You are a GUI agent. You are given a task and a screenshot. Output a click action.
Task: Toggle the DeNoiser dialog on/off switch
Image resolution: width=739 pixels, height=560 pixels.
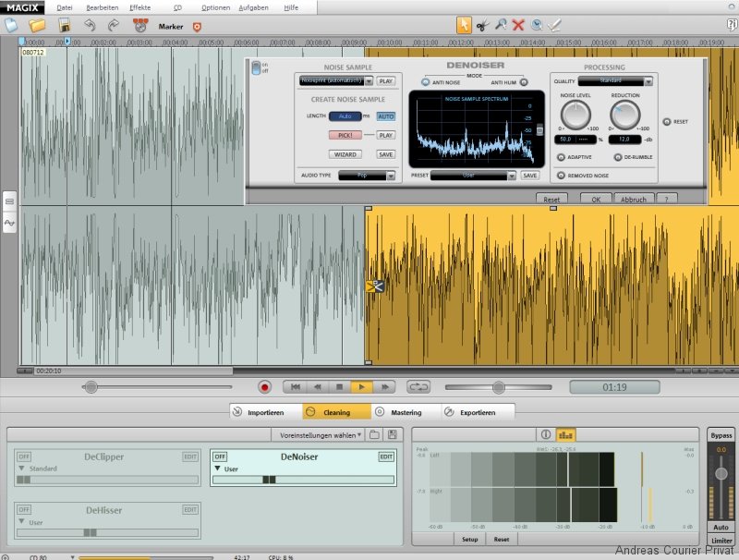point(256,67)
